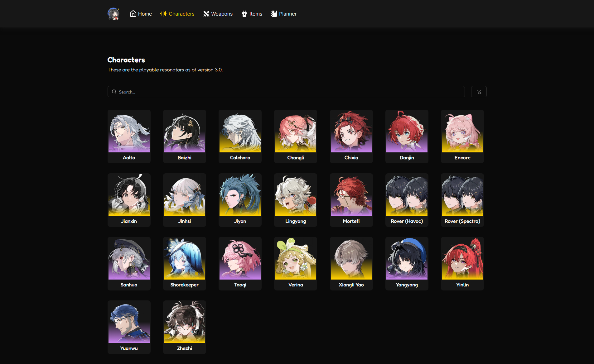Open the Home page
This screenshot has width=594, height=364.
point(141,14)
